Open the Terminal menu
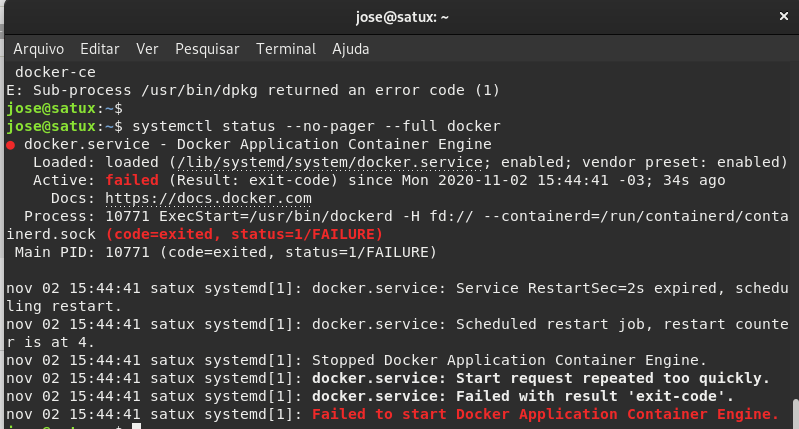This screenshot has width=799, height=429. [x=286, y=49]
